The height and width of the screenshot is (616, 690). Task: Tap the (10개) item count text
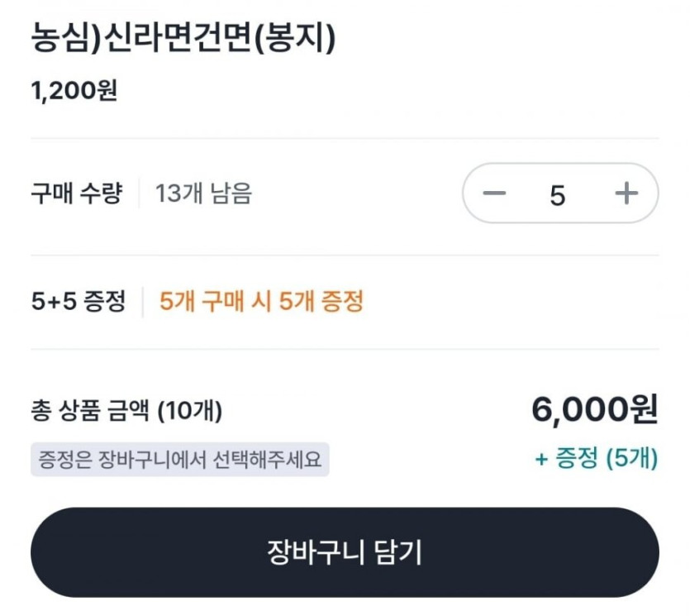189,410
